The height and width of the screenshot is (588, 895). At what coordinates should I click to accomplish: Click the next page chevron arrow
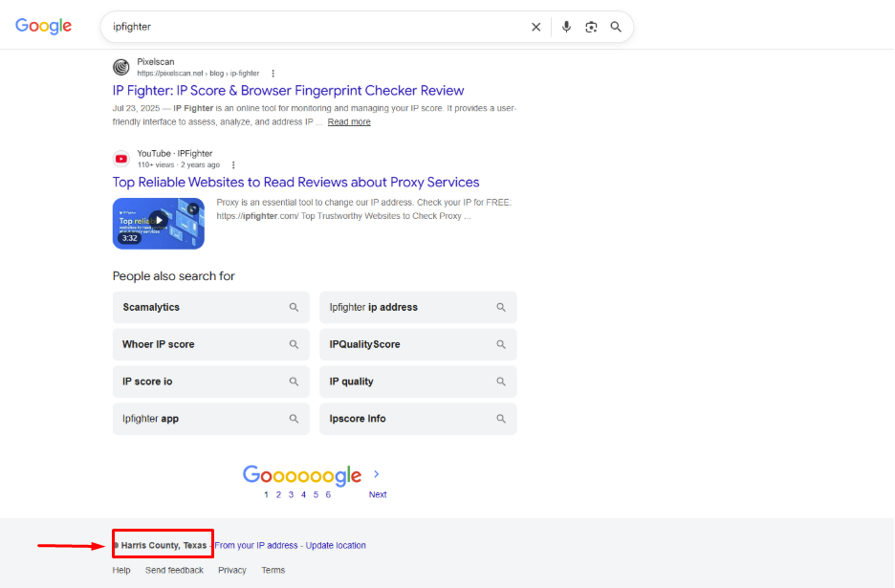pyautogui.click(x=376, y=474)
